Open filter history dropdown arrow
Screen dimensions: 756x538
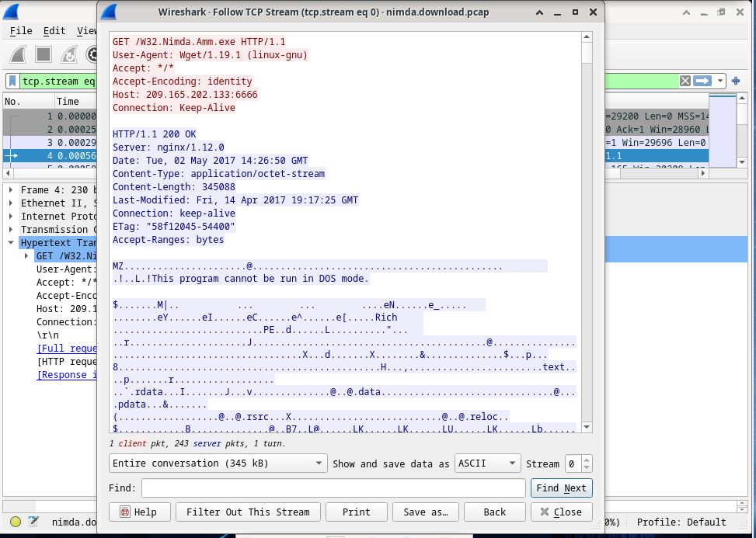coord(719,81)
